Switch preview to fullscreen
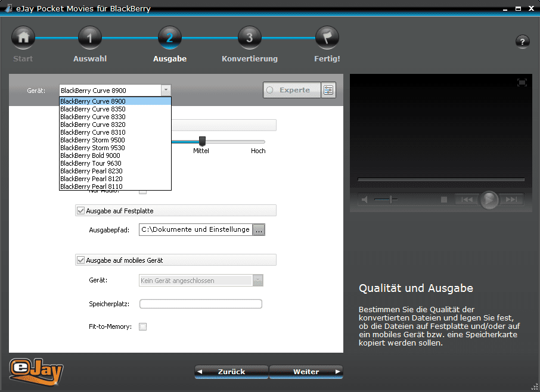Screen dimensions: 540x392 [x=522, y=83]
